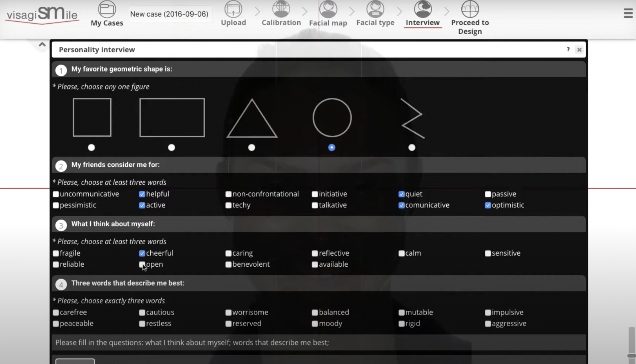Check the uncommunicative checkbox
636x364 pixels.
(56, 194)
